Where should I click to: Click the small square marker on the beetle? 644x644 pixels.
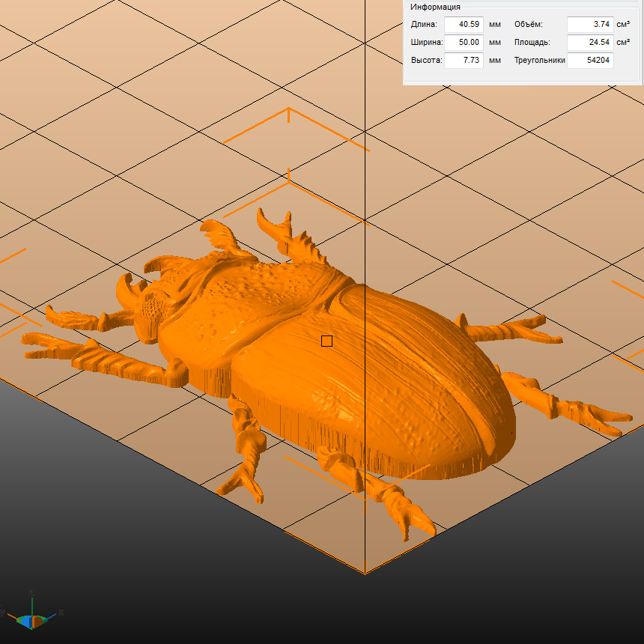click(326, 341)
